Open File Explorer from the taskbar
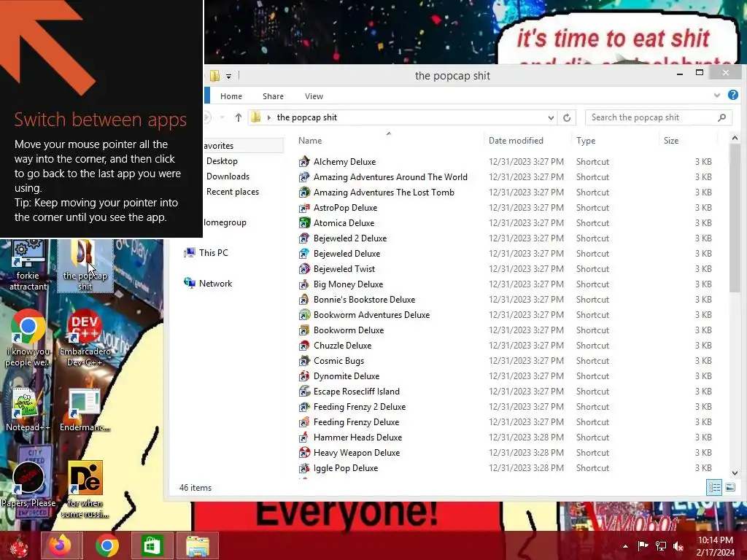The image size is (747, 560). pos(197,545)
